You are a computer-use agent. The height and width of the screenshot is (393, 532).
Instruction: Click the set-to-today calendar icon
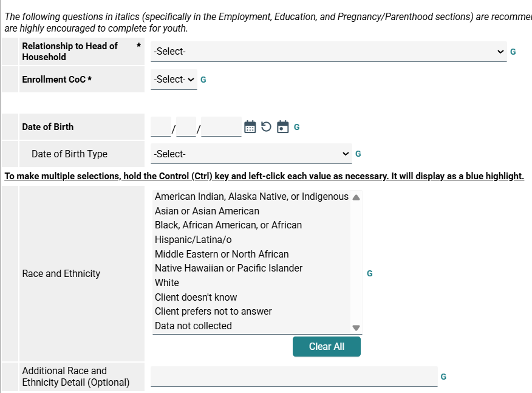(x=282, y=127)
